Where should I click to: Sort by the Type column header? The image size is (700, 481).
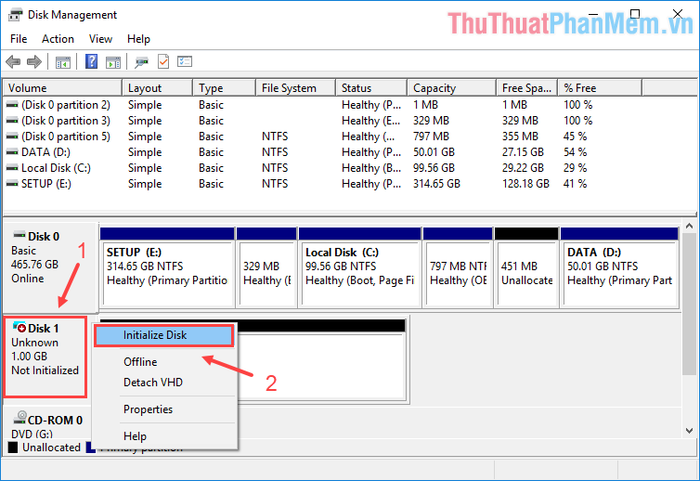(x=224, y=88)
